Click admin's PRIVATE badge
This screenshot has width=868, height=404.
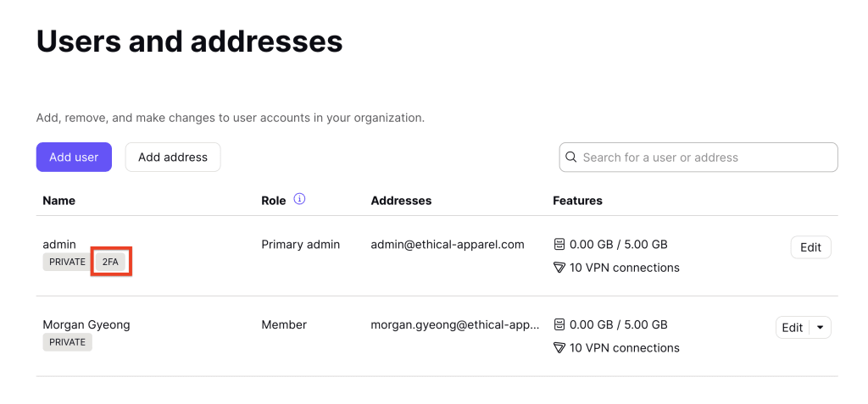[x=68, y=262]
